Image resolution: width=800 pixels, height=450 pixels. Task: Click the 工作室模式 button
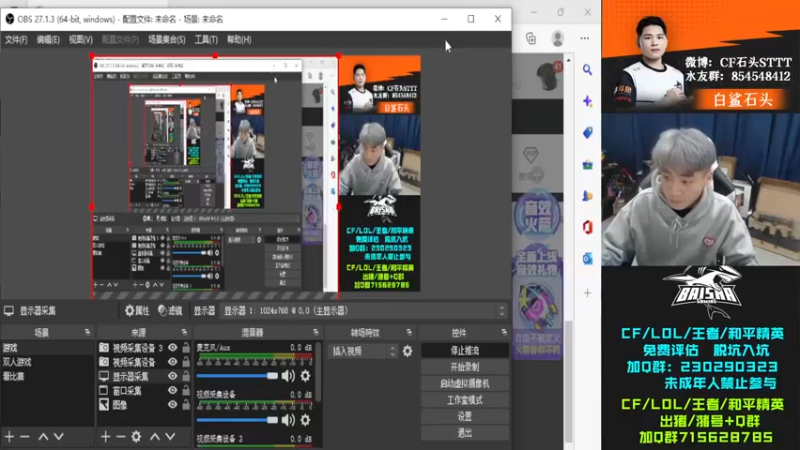click(465, 400)
